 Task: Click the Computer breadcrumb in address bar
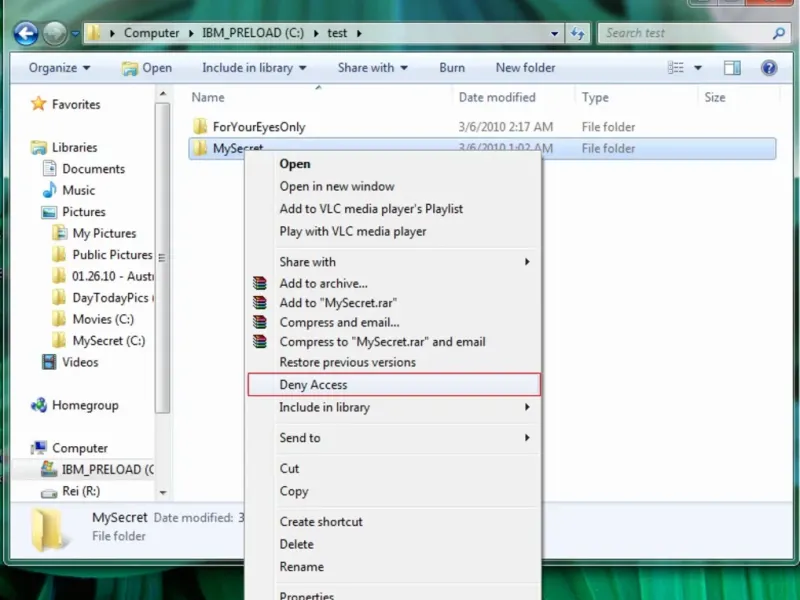point(152,33)
